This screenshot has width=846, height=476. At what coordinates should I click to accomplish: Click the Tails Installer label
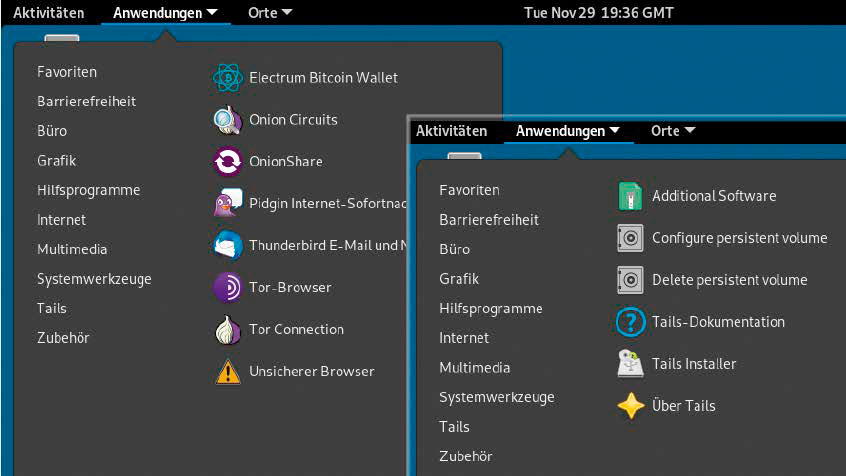pos(694,364)
